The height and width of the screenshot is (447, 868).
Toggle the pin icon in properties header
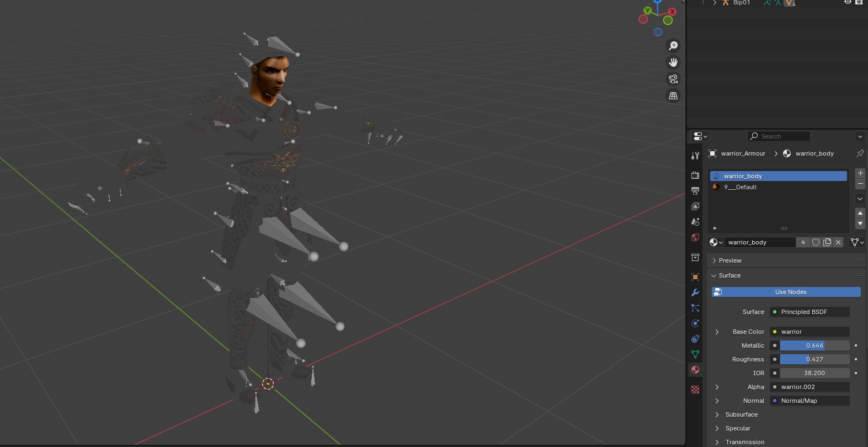pyautogui.click(x=860, y=153)
